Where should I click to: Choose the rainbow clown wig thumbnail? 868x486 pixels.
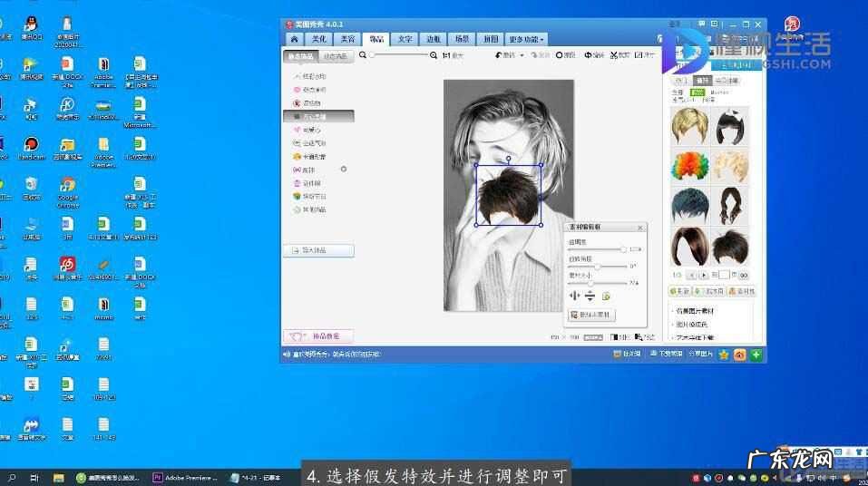[x=689, y=166]
